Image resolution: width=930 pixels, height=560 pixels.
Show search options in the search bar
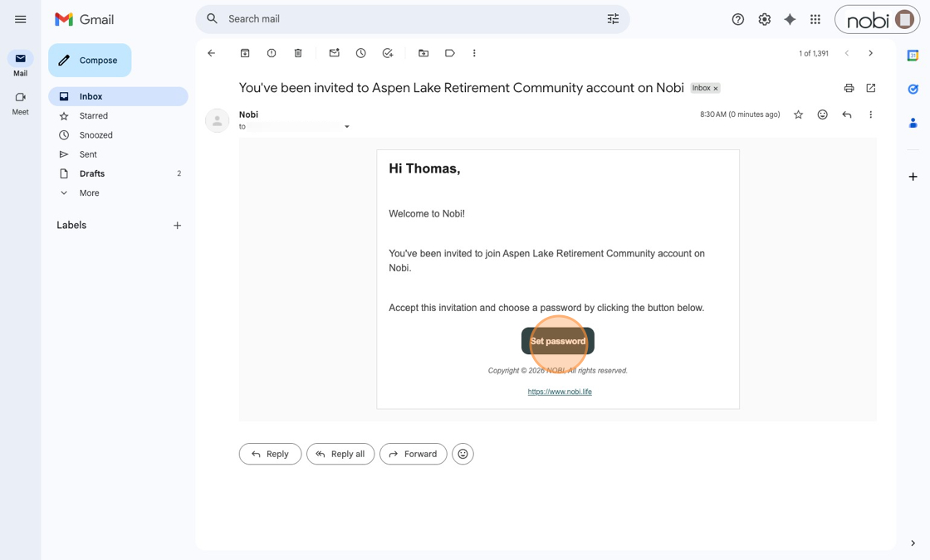[x=613, y=19]
